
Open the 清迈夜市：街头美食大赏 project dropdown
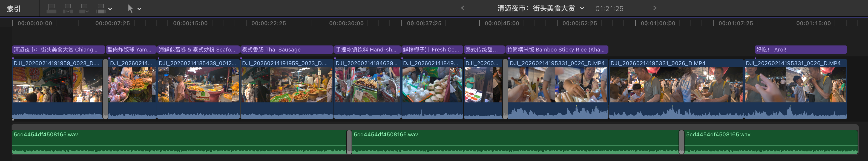[582, 8]
